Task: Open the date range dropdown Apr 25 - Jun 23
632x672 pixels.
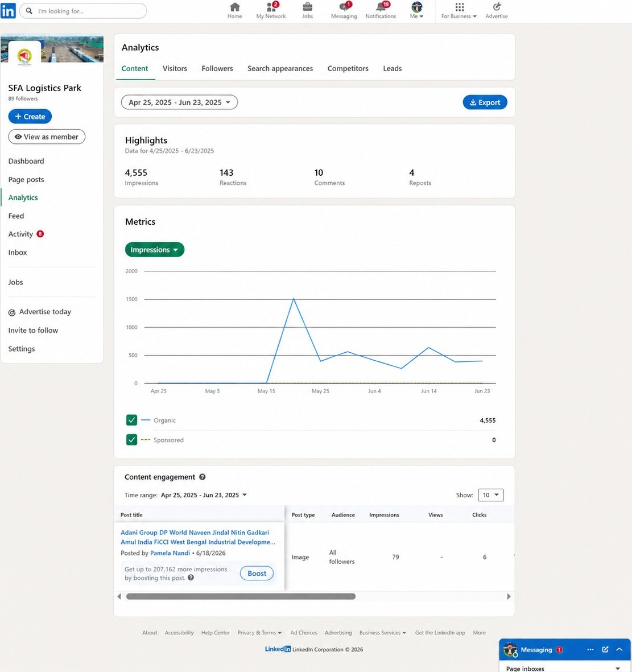Action: click(180, 102)
